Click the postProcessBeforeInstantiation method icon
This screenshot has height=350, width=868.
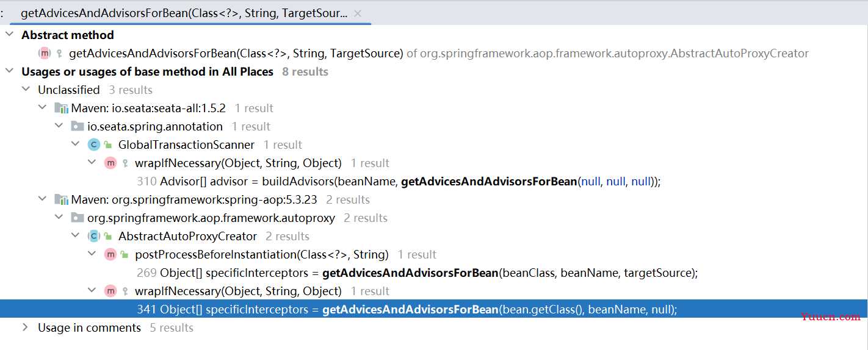110,254
